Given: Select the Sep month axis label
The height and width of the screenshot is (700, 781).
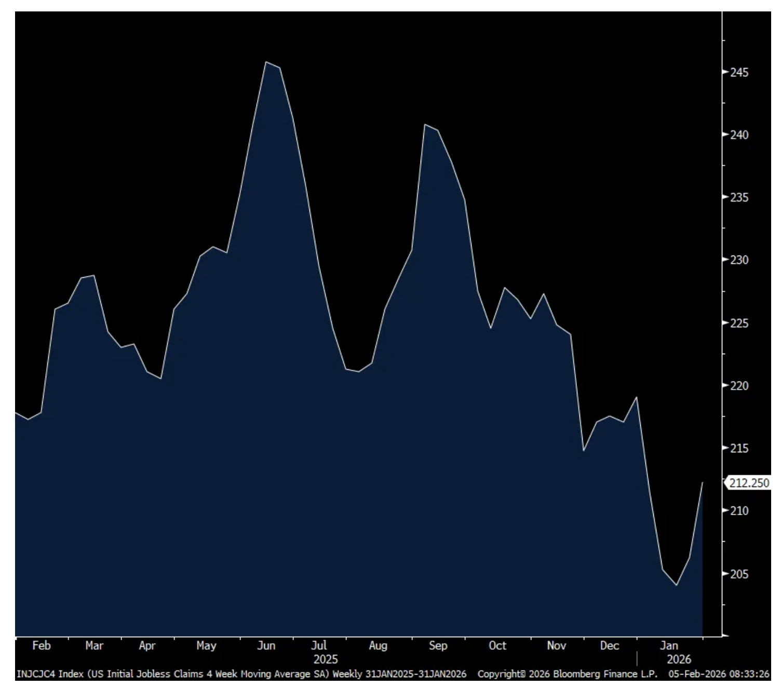Looking at the screenshot, I should point(438,645).
